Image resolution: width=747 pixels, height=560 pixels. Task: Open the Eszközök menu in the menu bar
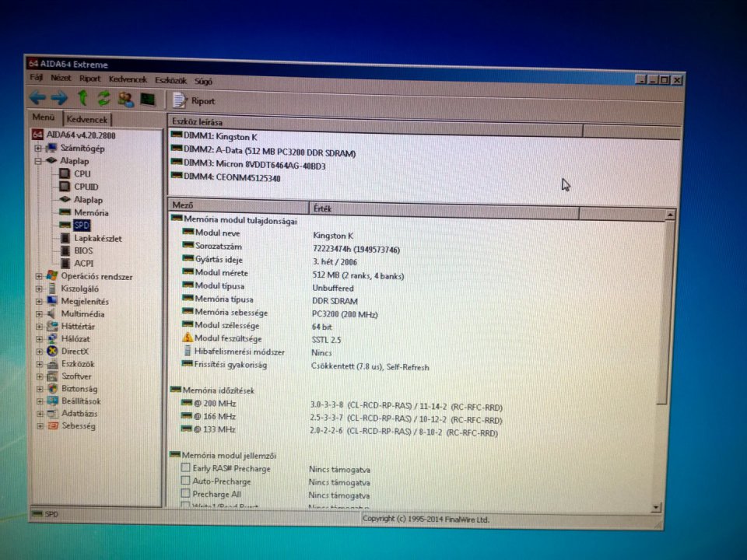[170, 80]
